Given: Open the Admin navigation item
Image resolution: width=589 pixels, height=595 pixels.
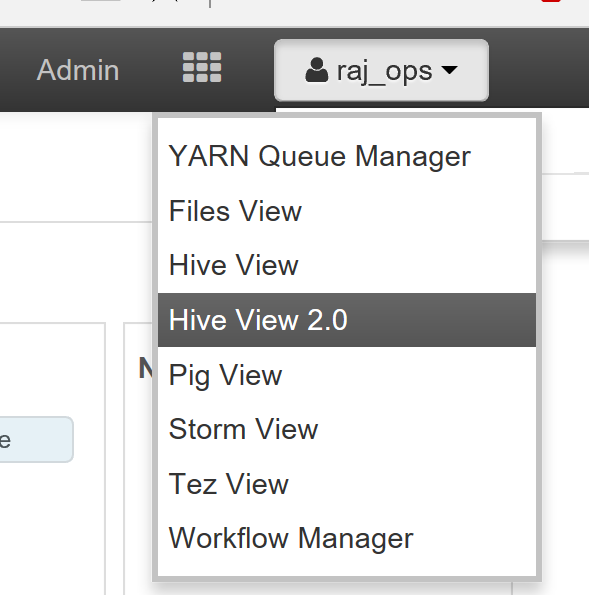Looking at the screenshot, I should coord(78,70).
